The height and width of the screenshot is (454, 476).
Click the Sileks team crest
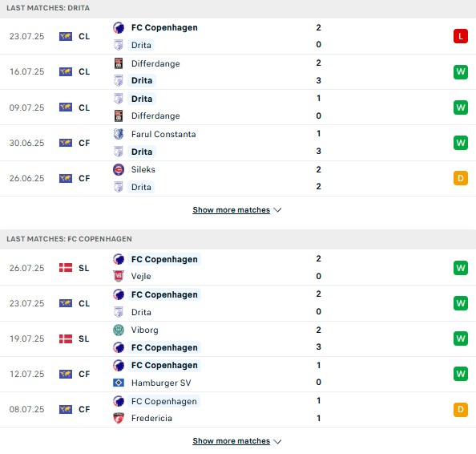pos(119,169)
